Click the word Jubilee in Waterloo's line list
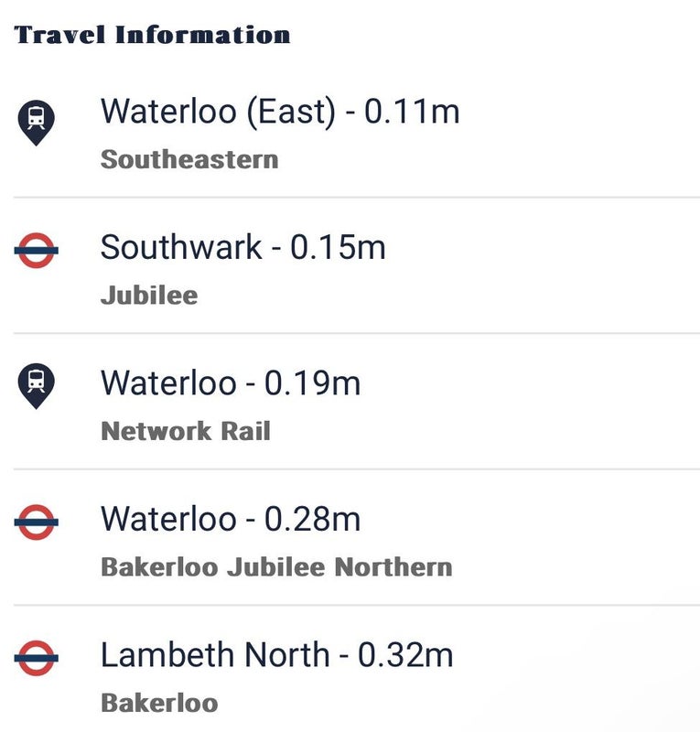The height and width of the screenshot is (732, 700). pos(275,567)
